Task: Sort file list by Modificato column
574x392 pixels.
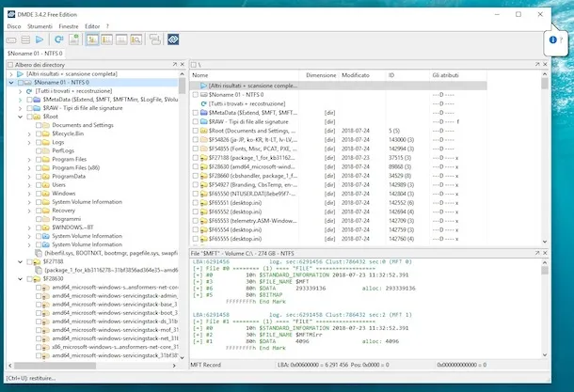Action: coord(356,74)
